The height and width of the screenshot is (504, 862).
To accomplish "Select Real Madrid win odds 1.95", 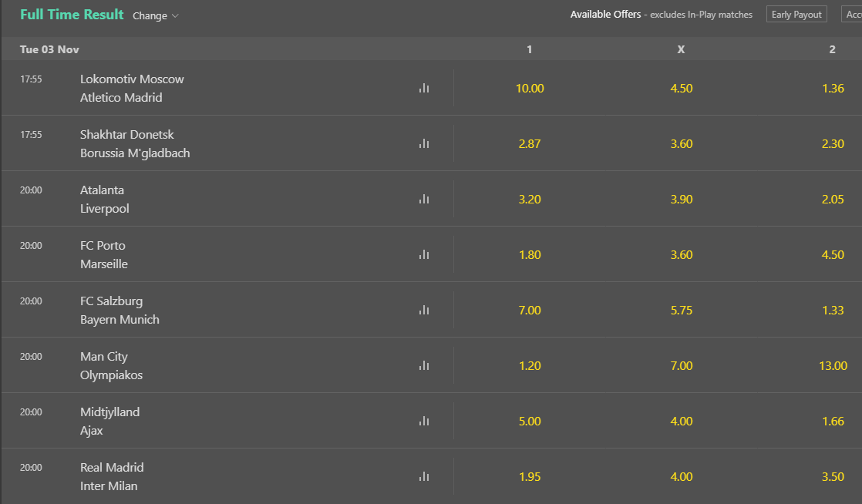I will tap(530, 476).
